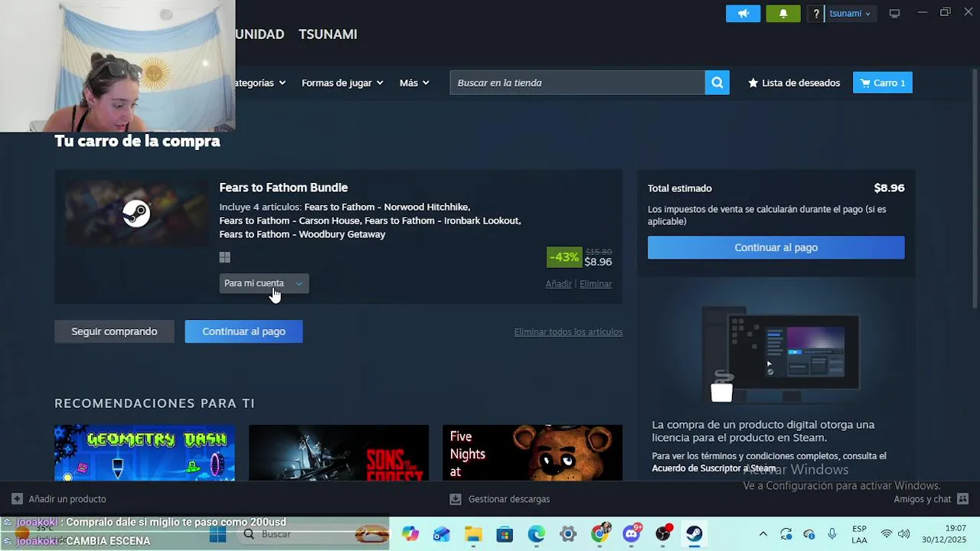
Task: Open Chrome from the taskbar
Action: coord(599,533)
